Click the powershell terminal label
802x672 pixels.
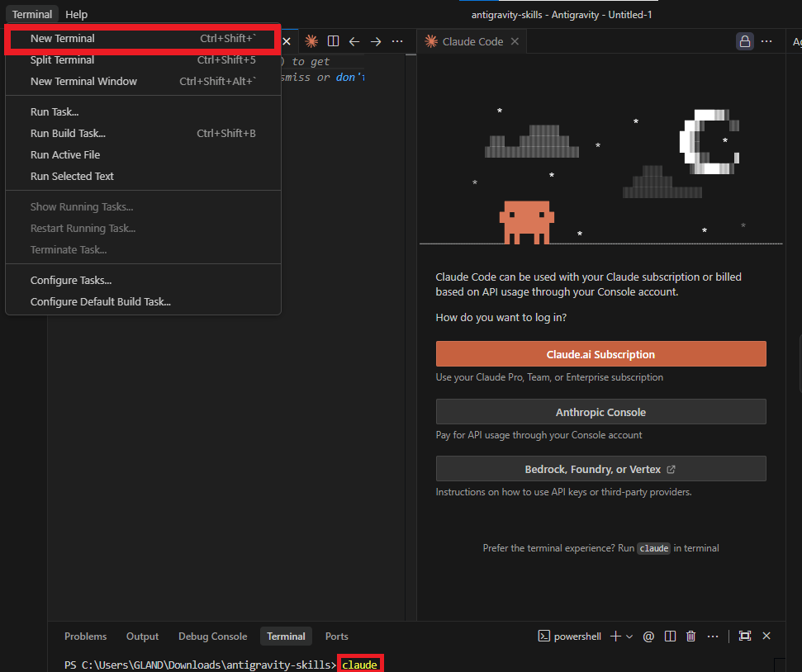coord(570,637)
